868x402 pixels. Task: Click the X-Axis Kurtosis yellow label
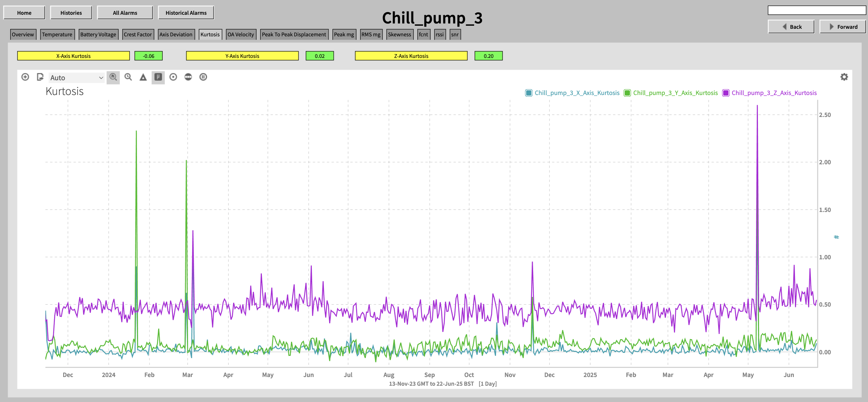73,56
